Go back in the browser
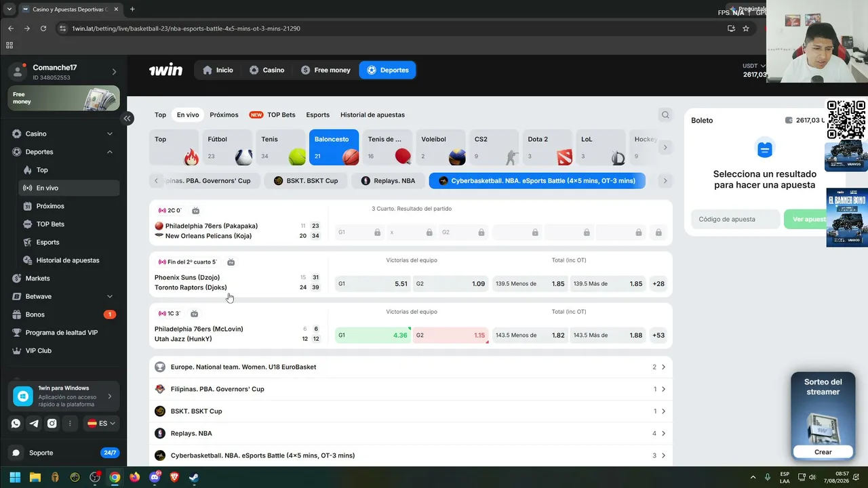868x488 pixels. 11,28
